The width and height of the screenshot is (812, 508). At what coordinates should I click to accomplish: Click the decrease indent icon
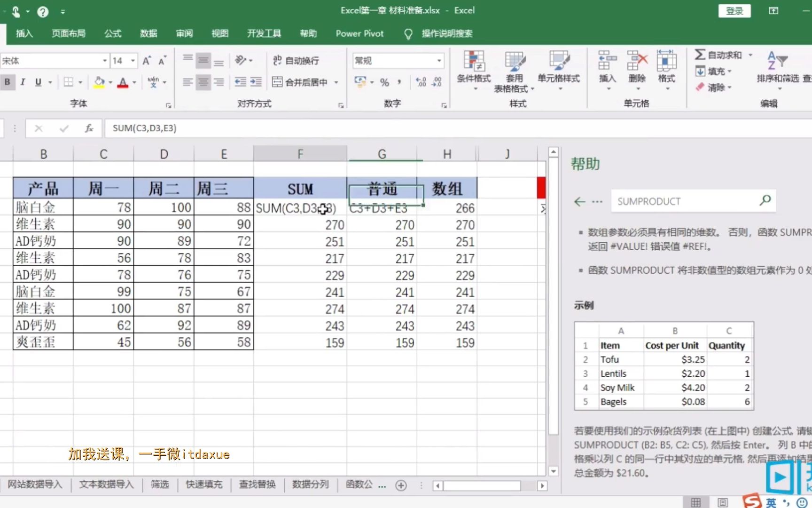(x=240, y=82)
